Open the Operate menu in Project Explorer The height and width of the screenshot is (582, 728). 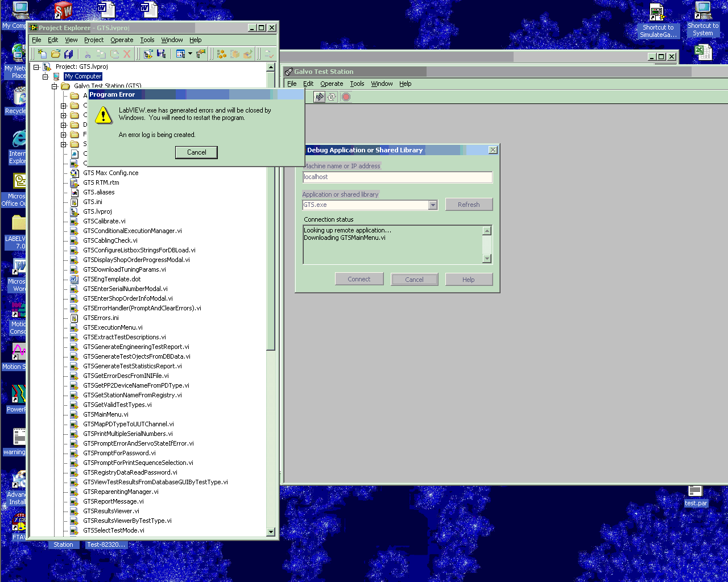point(122,40)
